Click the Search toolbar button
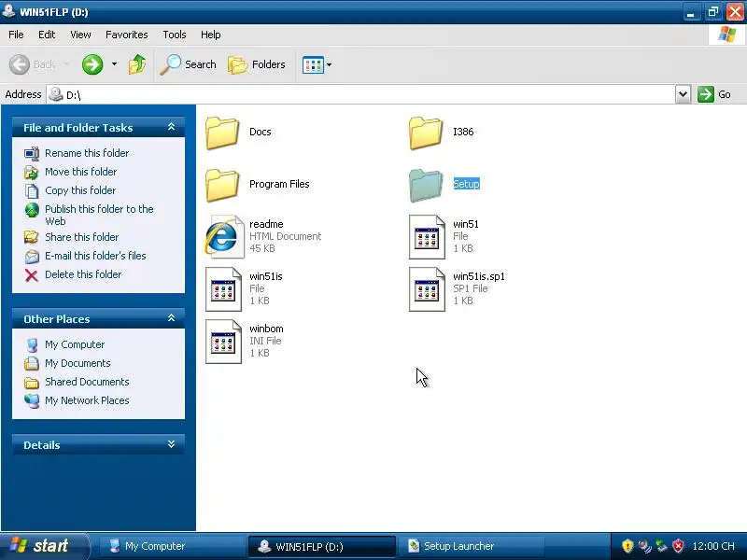747x560 pixels. [189, 64]
